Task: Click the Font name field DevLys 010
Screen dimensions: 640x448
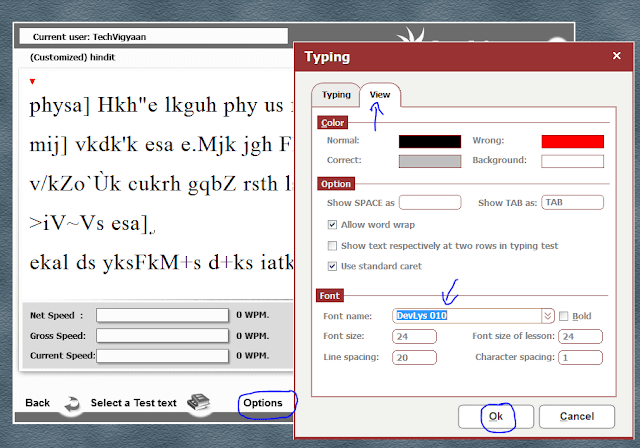Action: (x=467, y=316)
